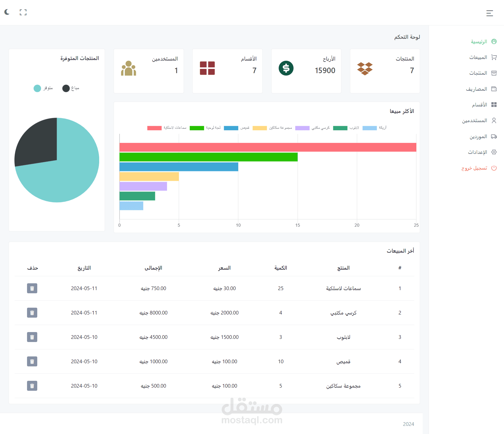This screenshot has height=434, width=504.
Task: Click the الموردين truck icon
Action: click(494, 137)
